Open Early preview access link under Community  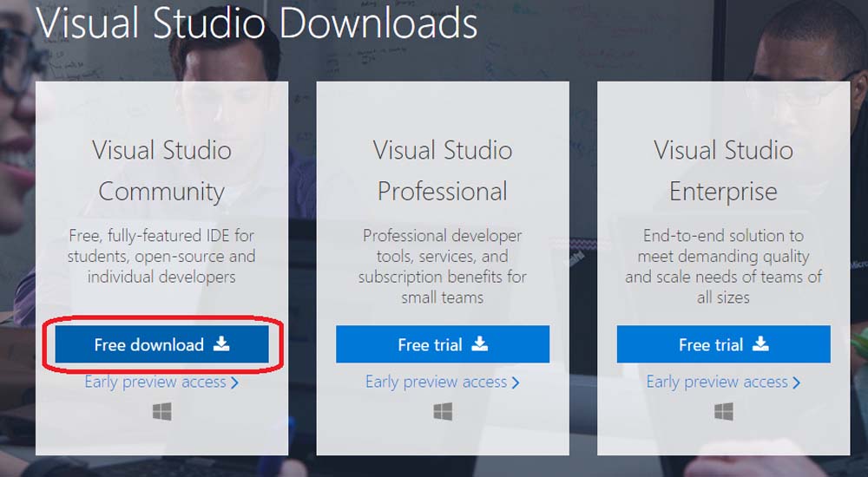(x=161, y=382)
